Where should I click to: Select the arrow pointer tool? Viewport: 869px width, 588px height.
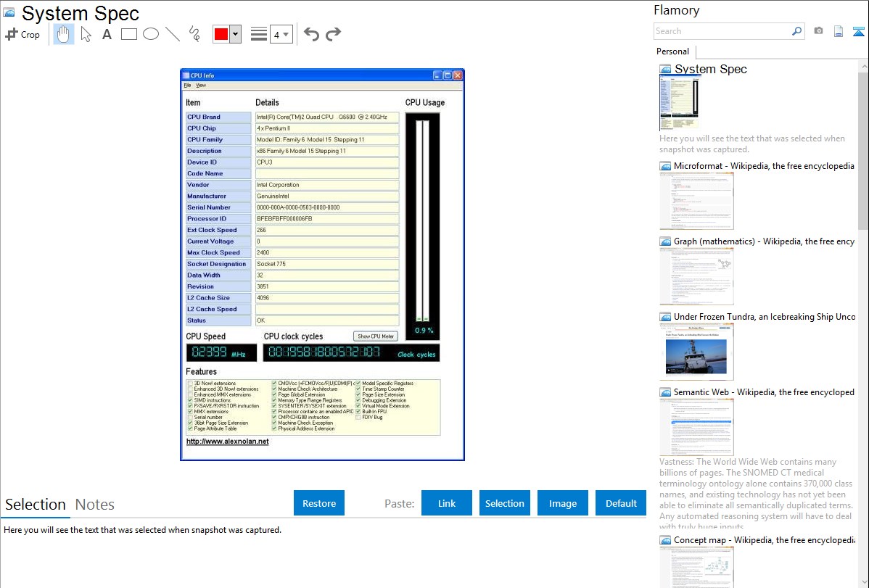(x=86, y=34)
